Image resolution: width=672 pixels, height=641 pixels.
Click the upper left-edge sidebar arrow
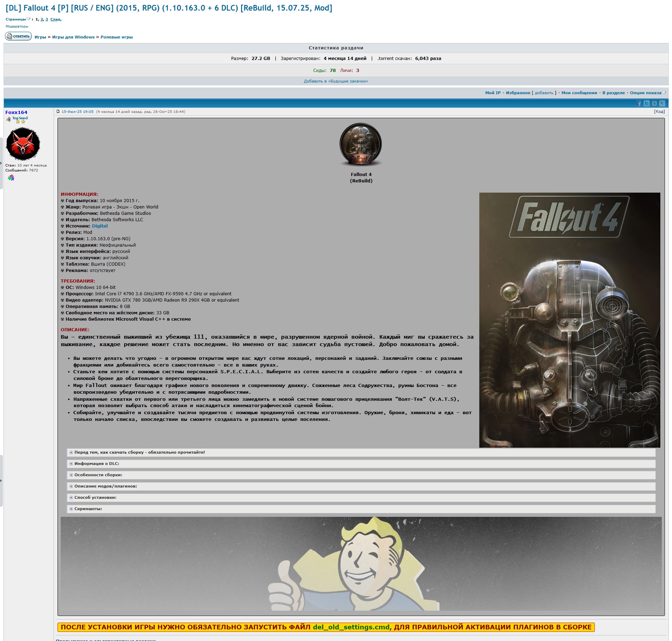1,163
